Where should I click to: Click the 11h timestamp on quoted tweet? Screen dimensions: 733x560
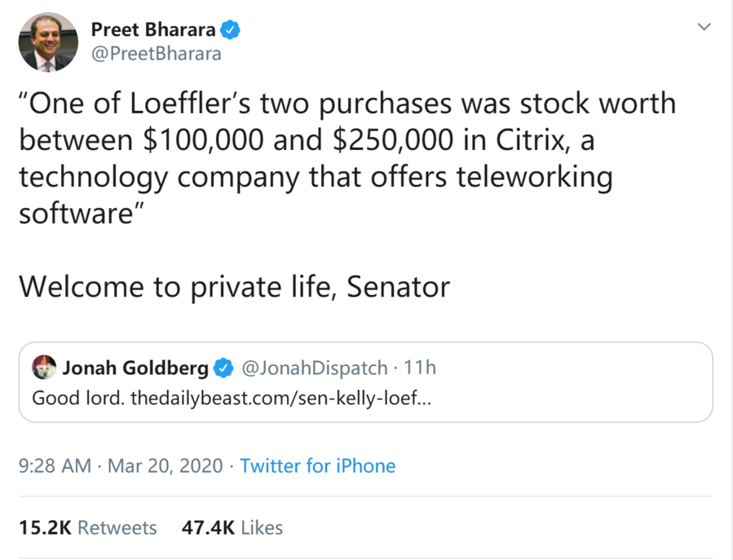[x=420, y=368]
